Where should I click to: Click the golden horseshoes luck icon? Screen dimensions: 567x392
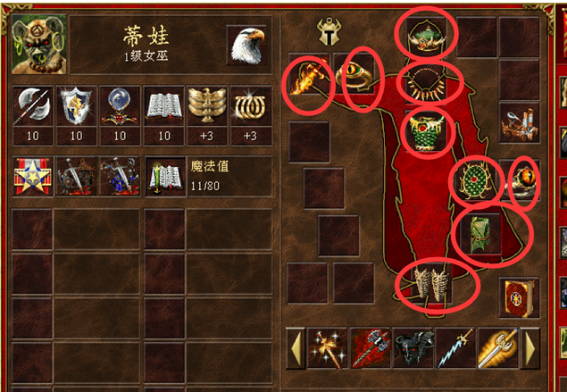(251, 106)
